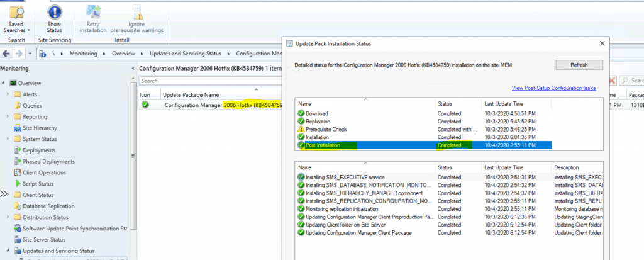Image resolution: width=644 pixels, height=260 pixels.
Task: Click Show Status ribbon icon
Action: tap(54, 20)
